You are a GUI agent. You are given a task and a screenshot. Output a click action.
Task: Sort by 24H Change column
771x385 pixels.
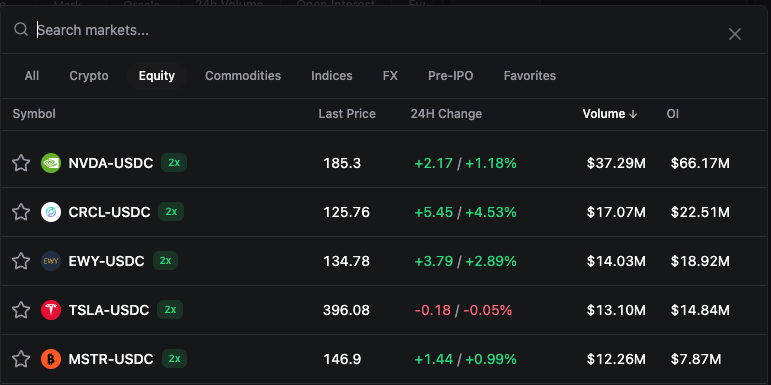pos(446,114)
